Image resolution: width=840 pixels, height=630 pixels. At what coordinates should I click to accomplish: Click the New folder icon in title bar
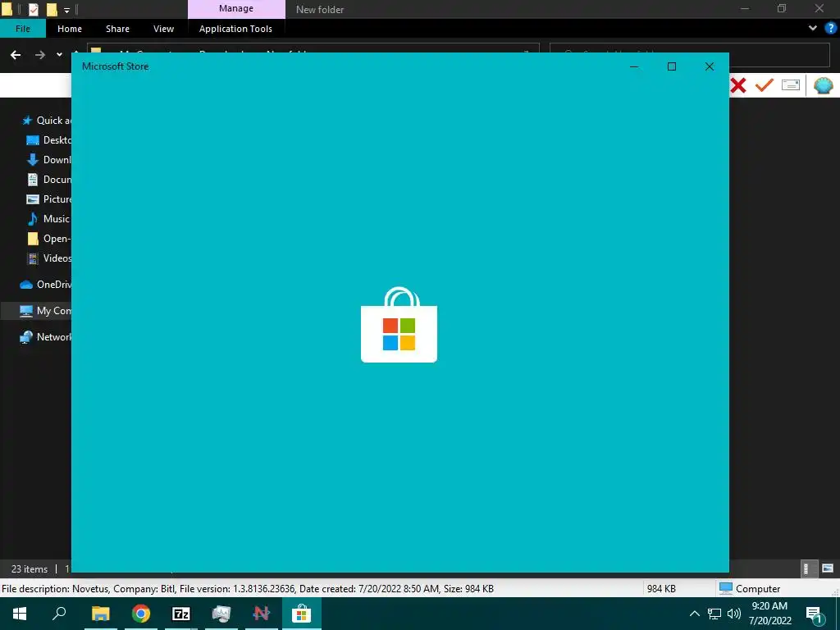point(52,9)
